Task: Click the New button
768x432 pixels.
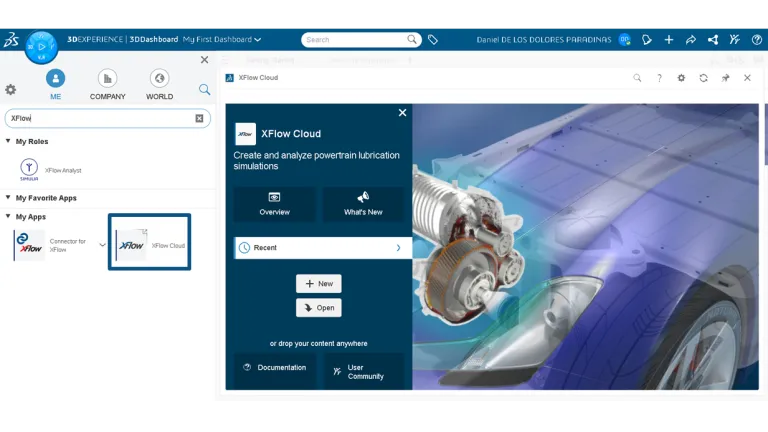Action: [x=319, y=284]
